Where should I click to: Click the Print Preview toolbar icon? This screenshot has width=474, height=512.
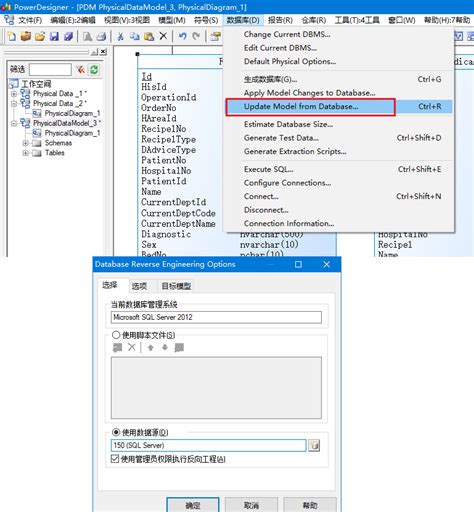point(87,36)
